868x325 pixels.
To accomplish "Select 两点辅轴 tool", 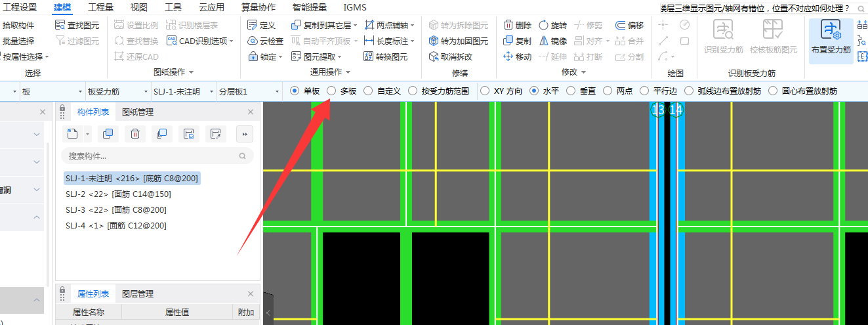I will click(x=389, y=25).
